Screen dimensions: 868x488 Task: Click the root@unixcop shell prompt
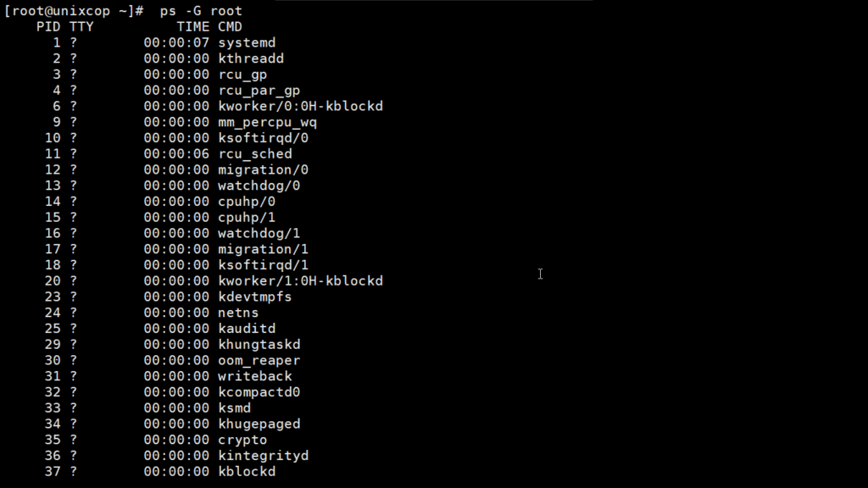[x=75, y=11]
